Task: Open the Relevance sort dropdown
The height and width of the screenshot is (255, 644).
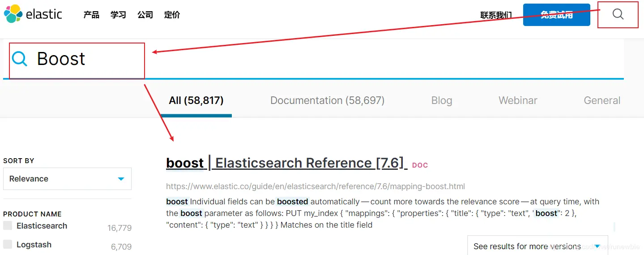Action: pos(67,179)
